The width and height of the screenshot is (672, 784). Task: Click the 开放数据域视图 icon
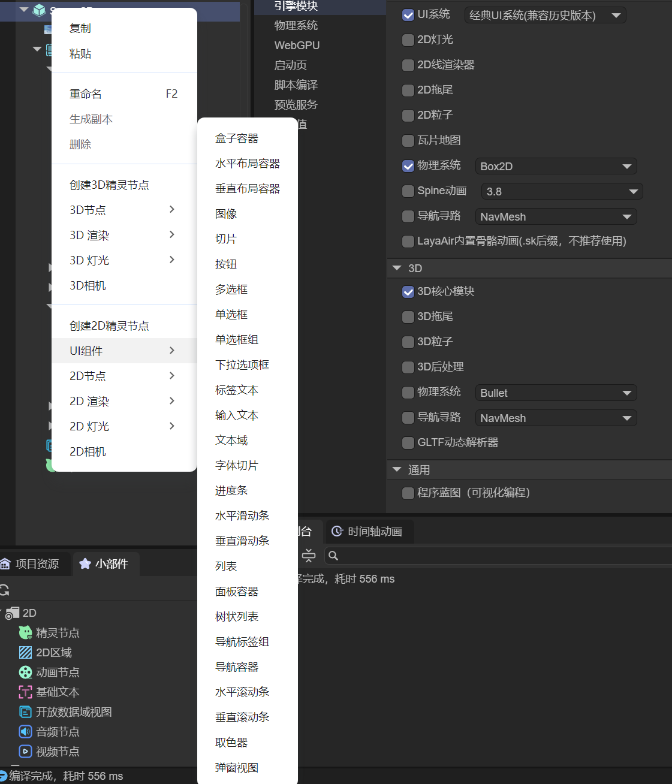pos(25,711)
